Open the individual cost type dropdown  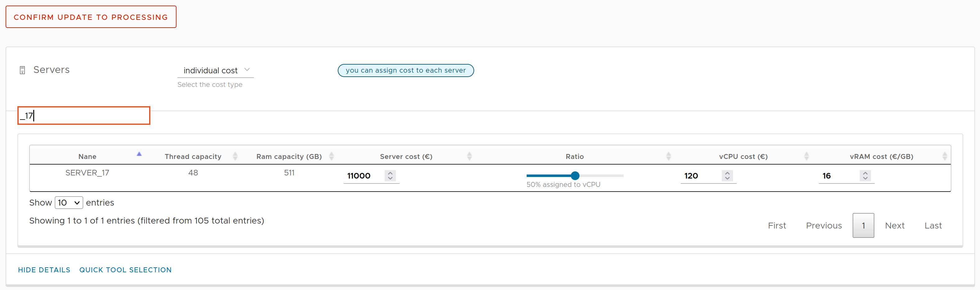click(x=215, y=70)
